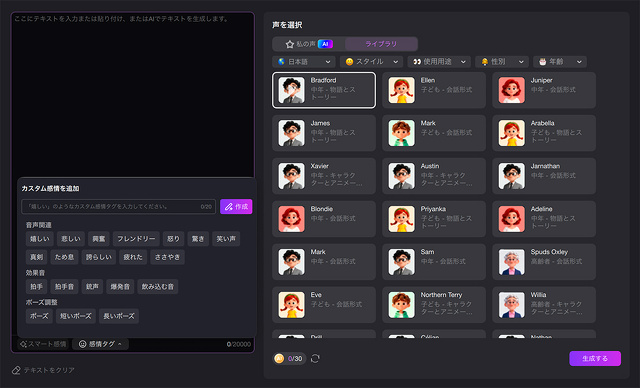Viewport: 640px width, 388px height.
Task: Select the 真剣 emotion tag
Action: click(36, 257)
